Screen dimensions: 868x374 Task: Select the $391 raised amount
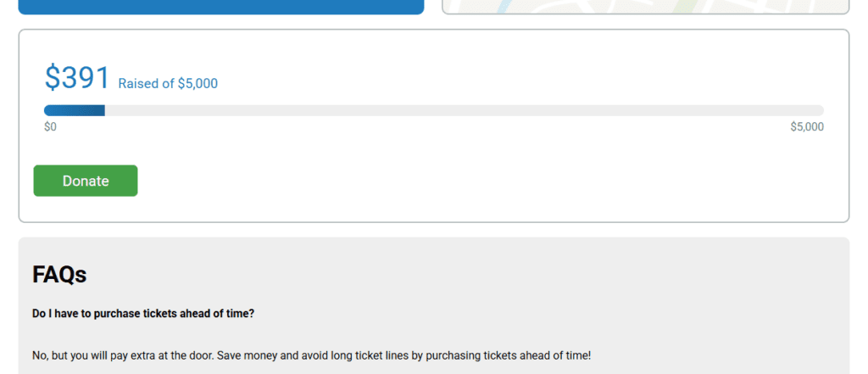tap(77, 77)
